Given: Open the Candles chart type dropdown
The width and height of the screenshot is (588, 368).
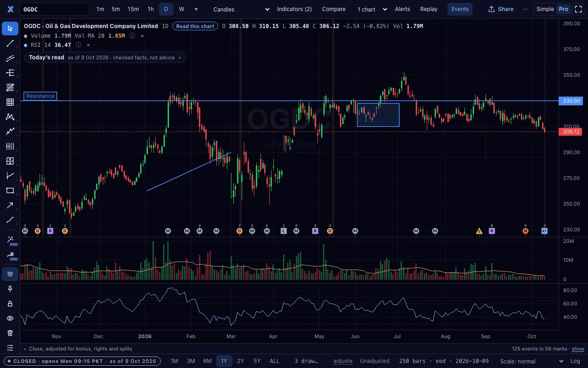Looking at the screenshot, I should tap(242, 9).
